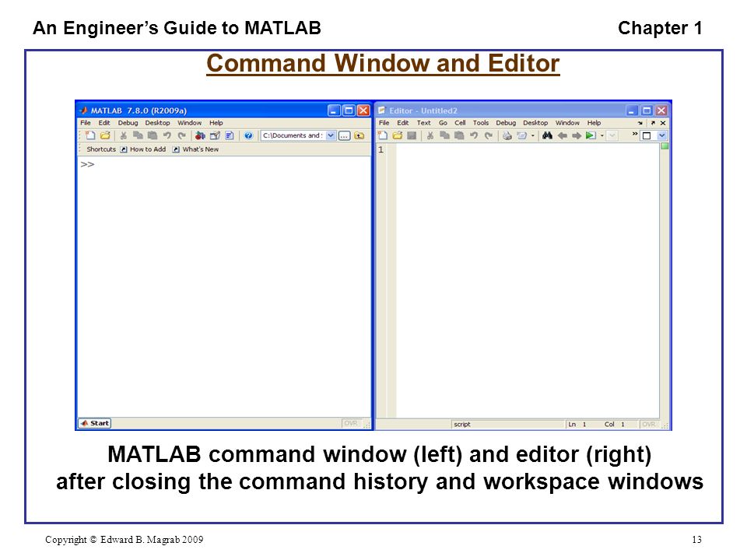747x560 pixels.
Task: Click minimize-toolbar arrow in Editor menu bar
Action: [x=640, y=123]
